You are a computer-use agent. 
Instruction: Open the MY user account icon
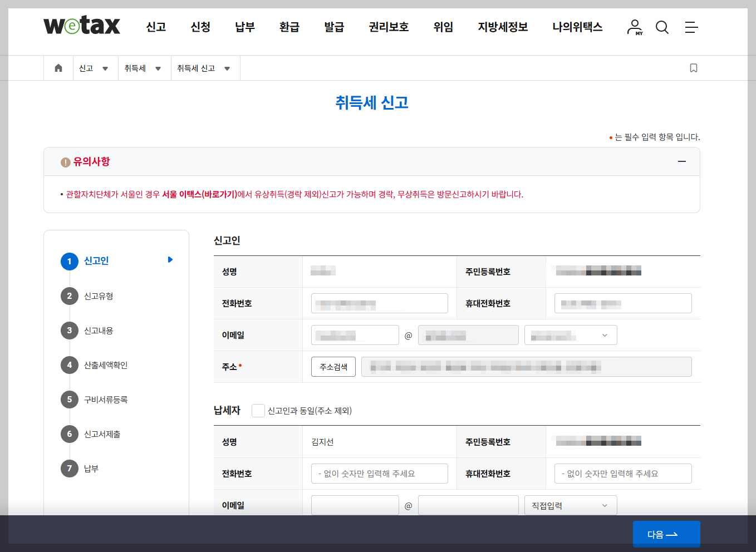coord(635,27)
